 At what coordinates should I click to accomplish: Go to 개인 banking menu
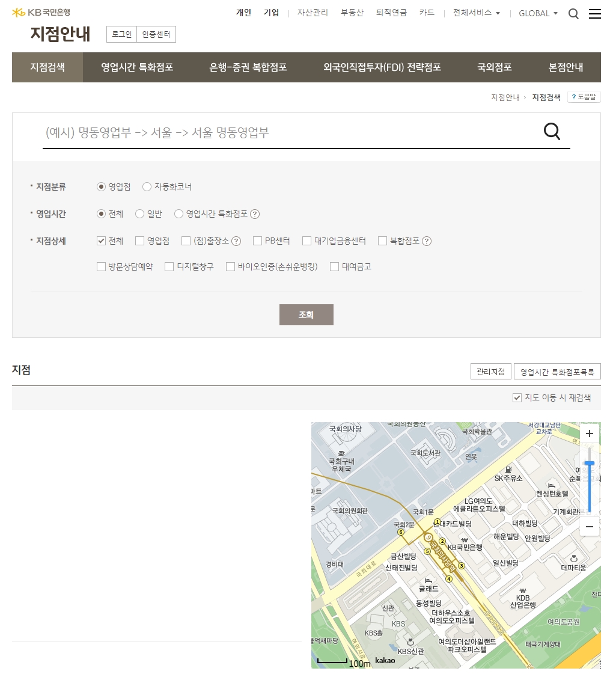pos(243,13)
